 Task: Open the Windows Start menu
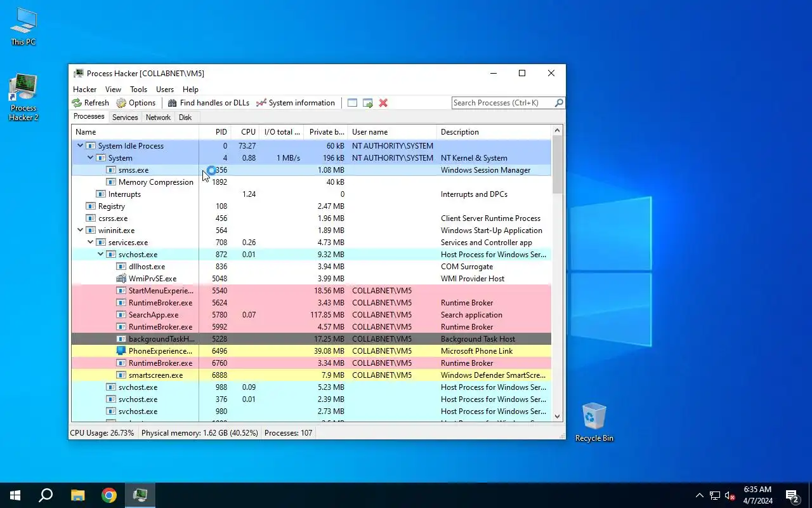(x=15, y=495)
